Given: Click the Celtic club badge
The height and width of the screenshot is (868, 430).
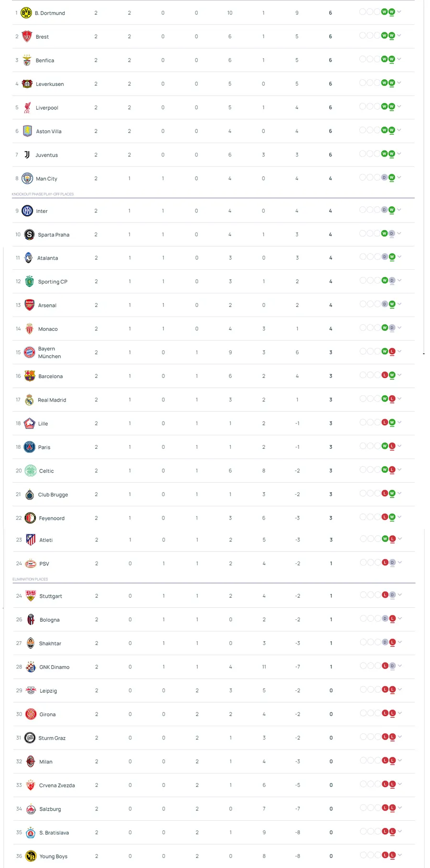Looking at the screenshot, I should pos(31,471).
